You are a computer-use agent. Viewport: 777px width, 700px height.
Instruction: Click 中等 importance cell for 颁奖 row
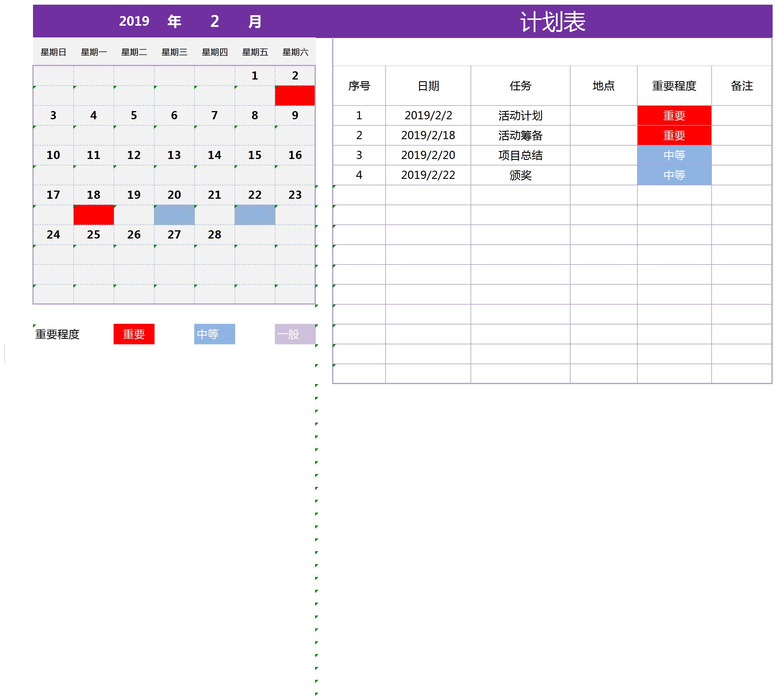pos(674,175)
